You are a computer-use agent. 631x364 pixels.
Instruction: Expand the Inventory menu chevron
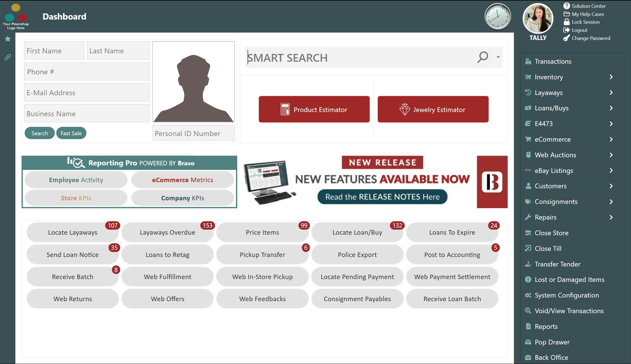tap(611, 77)
